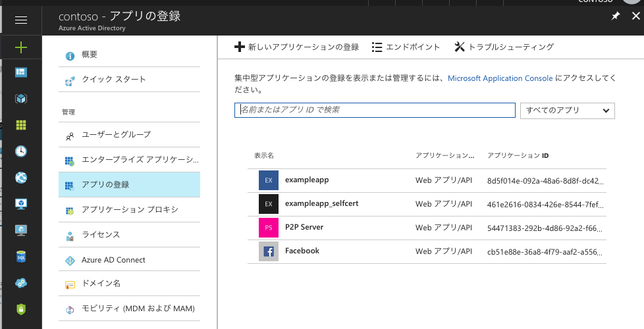This screenshot has width=644, height=329.
Task: Select 概要 in the menu
Action: click(129, 55)
